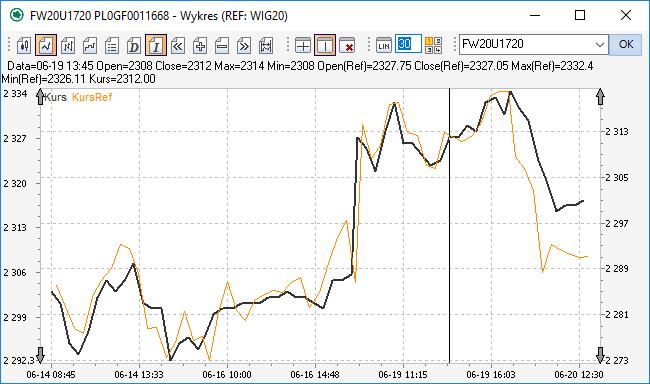Minimize the chart window
Viewport: 650px width, 384px height.
[x=535, y=15]
